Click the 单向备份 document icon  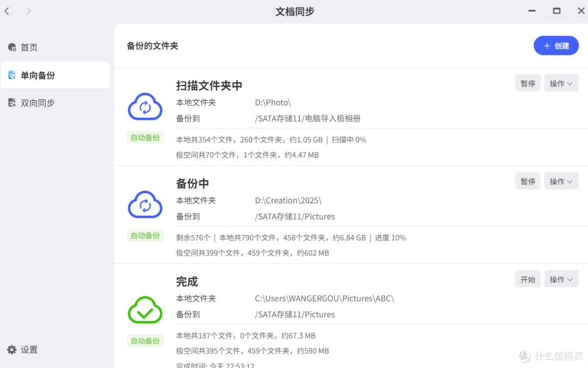12,75
